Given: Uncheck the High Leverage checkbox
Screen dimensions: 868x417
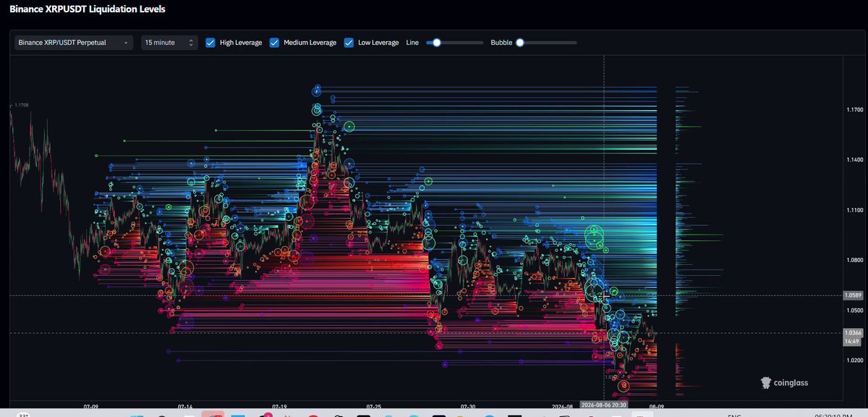Looking at the screenshot, I should (x=210, y=43).
